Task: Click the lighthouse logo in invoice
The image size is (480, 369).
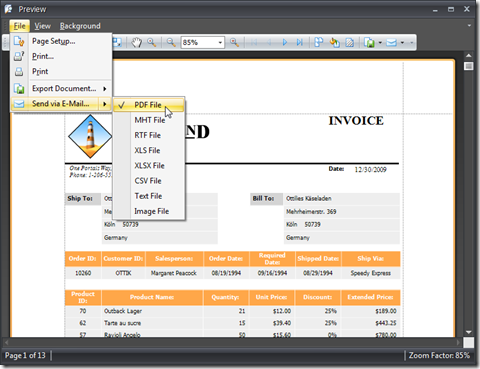Action: (90, 136)
